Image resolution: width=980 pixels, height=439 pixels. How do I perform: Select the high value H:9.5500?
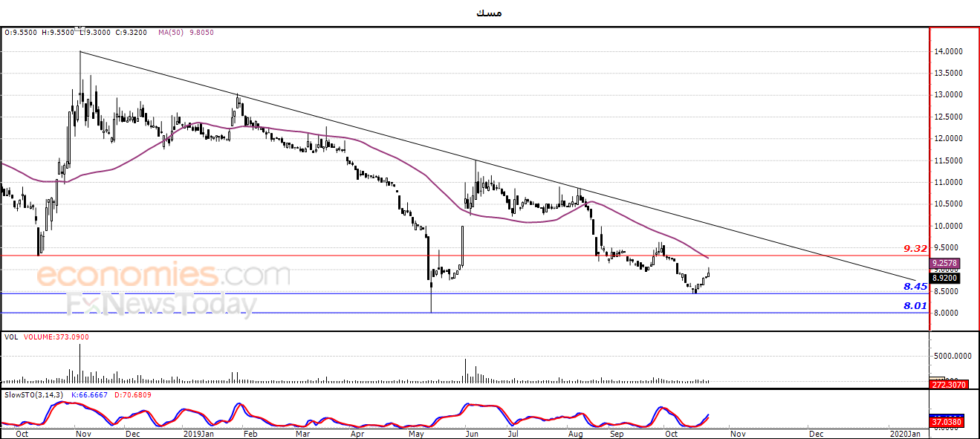[58, 33]
